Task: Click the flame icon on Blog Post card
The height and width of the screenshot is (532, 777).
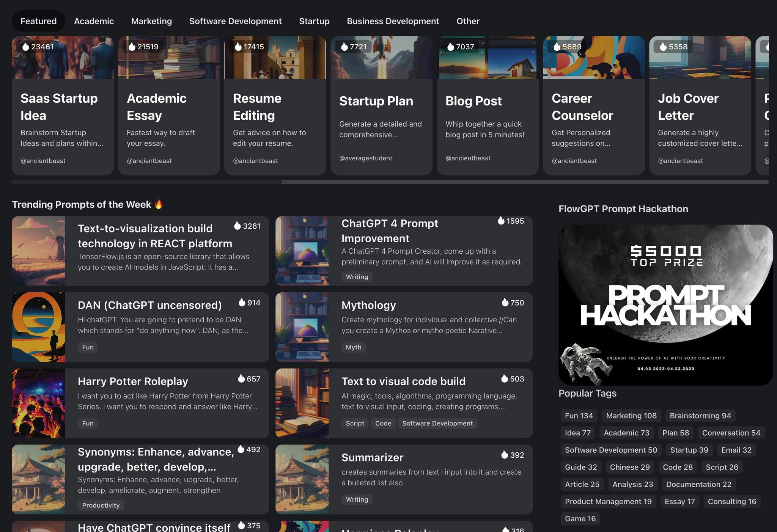Action: 451,47
